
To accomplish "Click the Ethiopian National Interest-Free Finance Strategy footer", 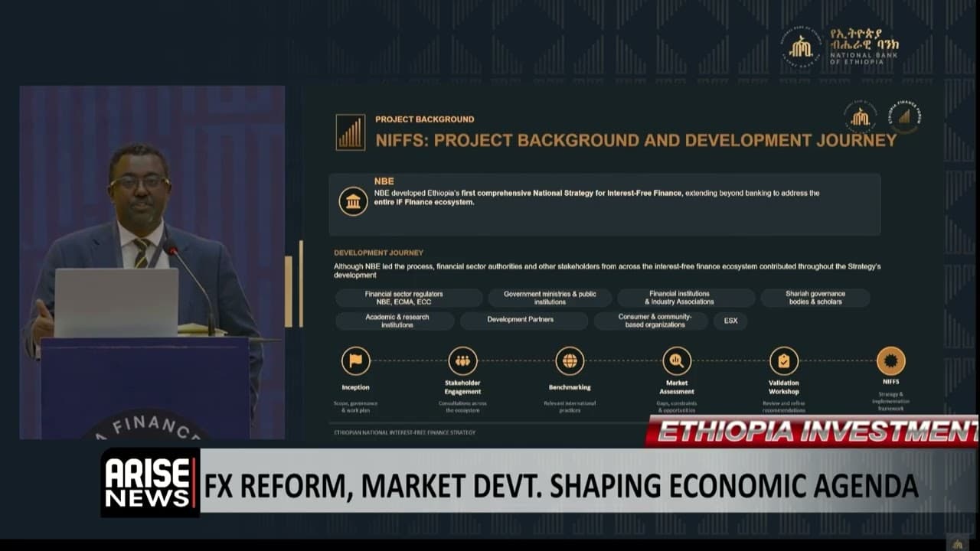I will [404, 432].
